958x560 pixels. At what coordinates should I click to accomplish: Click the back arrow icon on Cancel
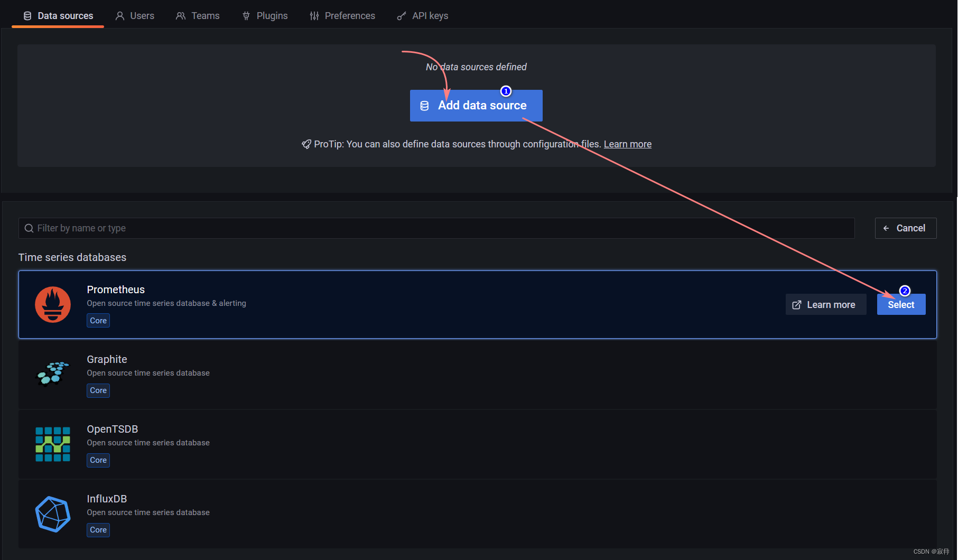tap(886, 228)
